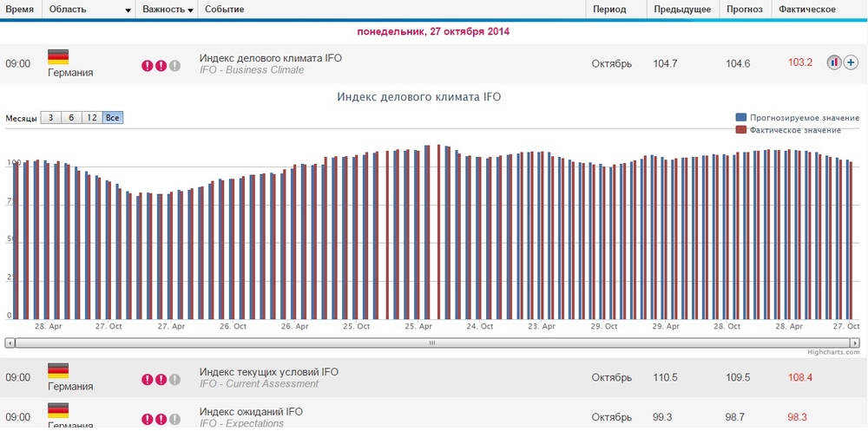This screenshot has width=868, height=431.
Task: Click 29. Oct axis label
Action: [603, 326]
